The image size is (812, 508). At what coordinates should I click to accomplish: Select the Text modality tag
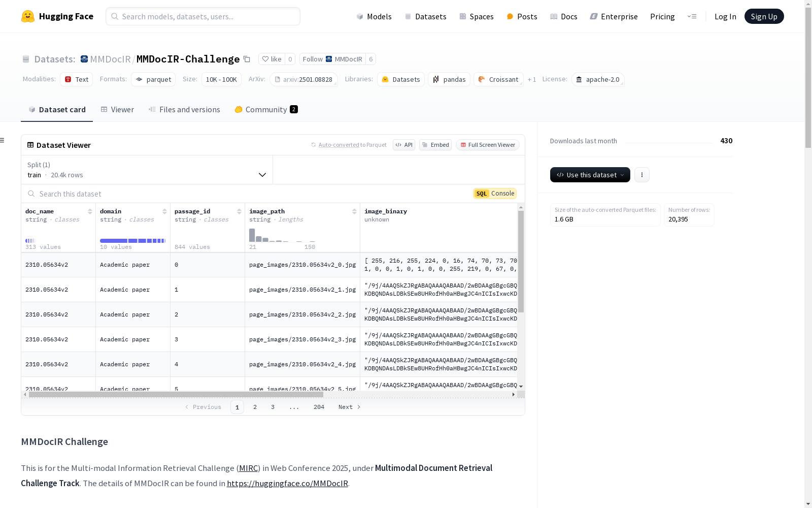[77, 79]
